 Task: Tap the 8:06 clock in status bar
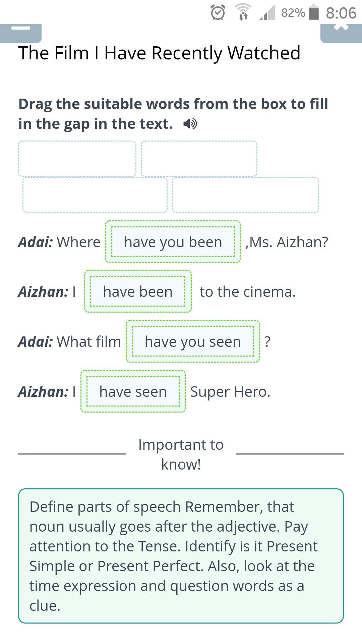point(341,13)
